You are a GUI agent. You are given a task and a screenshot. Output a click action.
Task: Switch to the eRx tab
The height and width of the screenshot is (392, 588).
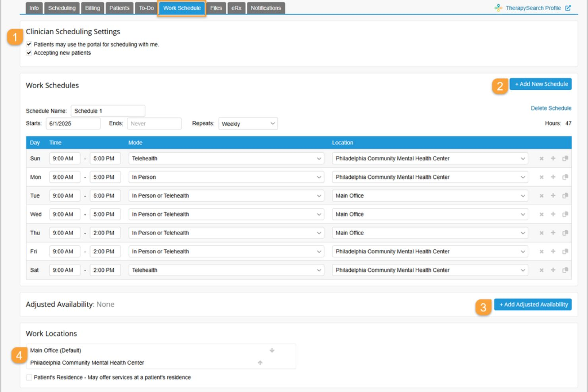[x=236, y=8]
